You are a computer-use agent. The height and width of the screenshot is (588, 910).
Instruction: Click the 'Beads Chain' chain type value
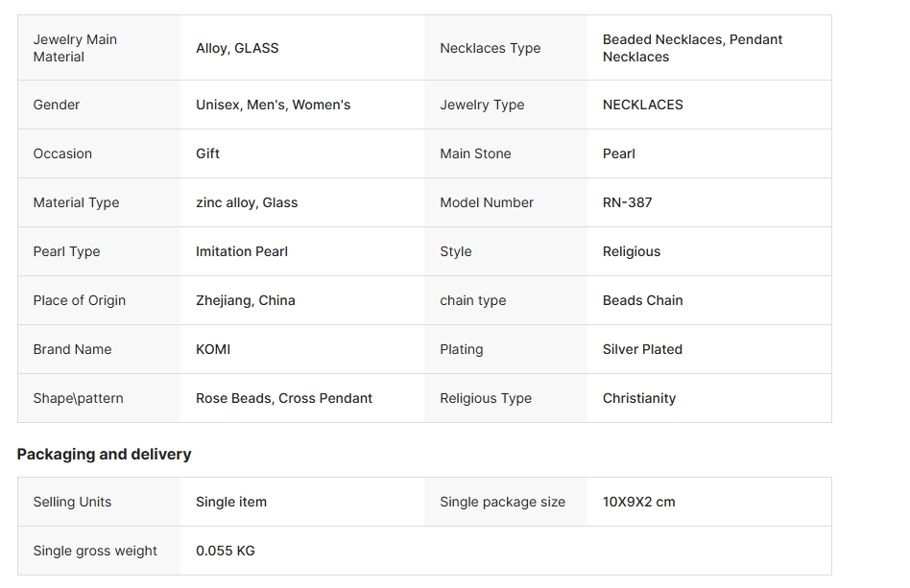click(x=642, y=300)
